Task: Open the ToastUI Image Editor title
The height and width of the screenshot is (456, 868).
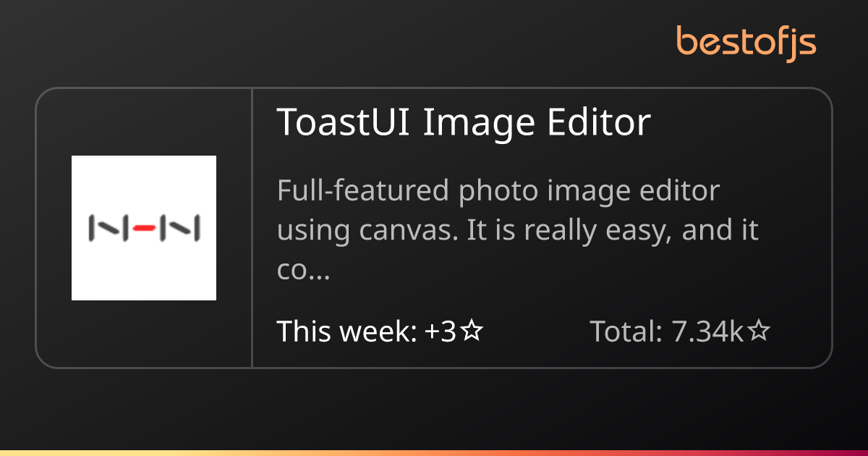Action: click(464, 123)
